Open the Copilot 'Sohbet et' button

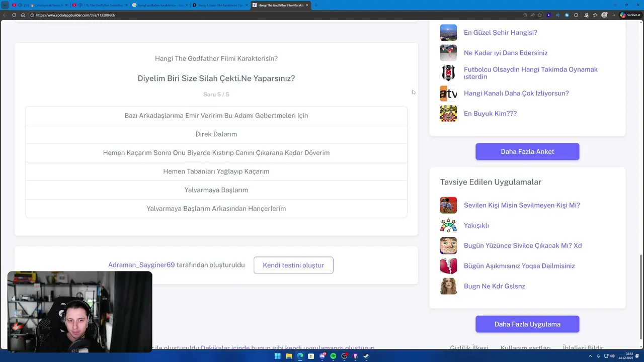[x=630, y=15]
